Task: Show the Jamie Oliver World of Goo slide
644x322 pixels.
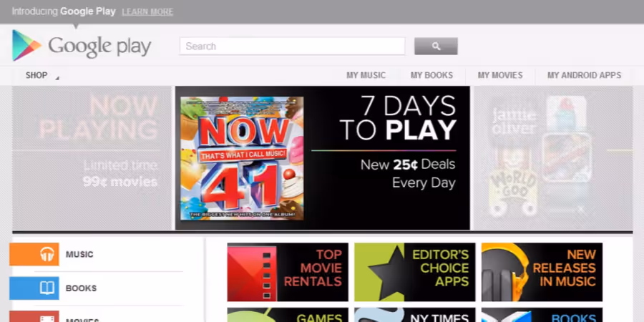Action: [553, 158]
